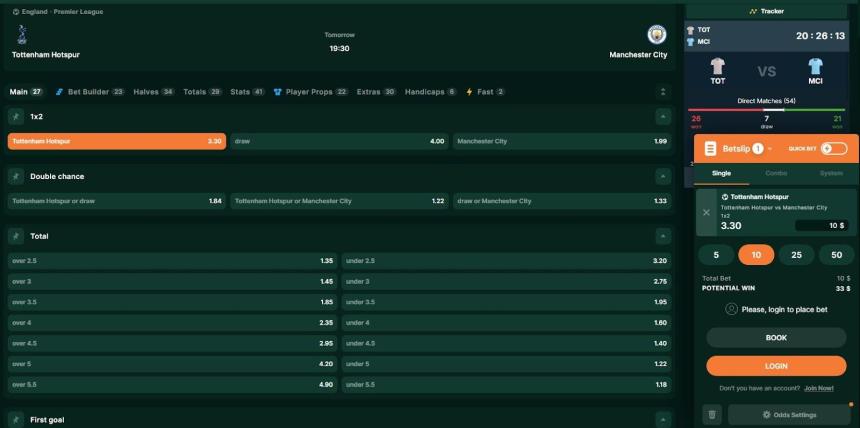Select over 3 at 1.45
The height and width of the screenshot is (428, 860).
click(x=173, y=281)
